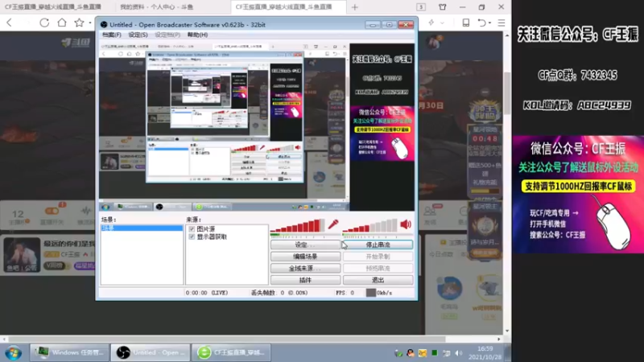This screenshot has height=362, width=644.
Task: Click the 预览串流 button
Action: 378,268
